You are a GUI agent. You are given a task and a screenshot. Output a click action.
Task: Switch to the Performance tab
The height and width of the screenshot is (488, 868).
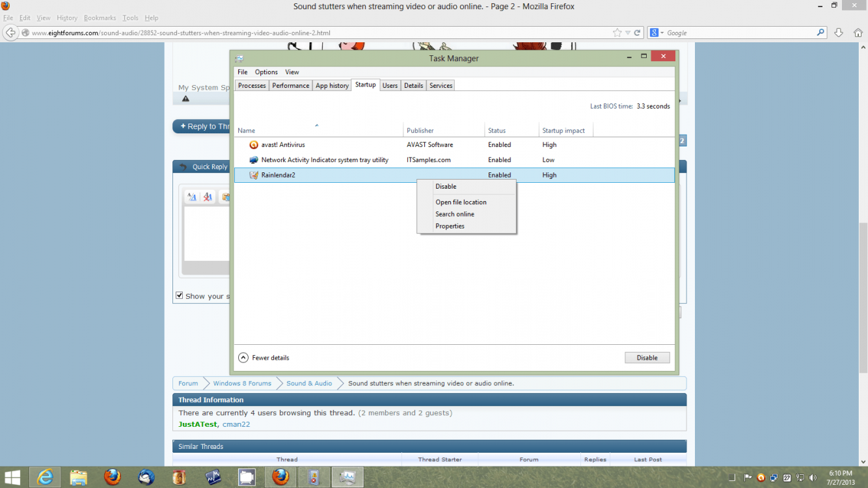[x=291, y=86]
